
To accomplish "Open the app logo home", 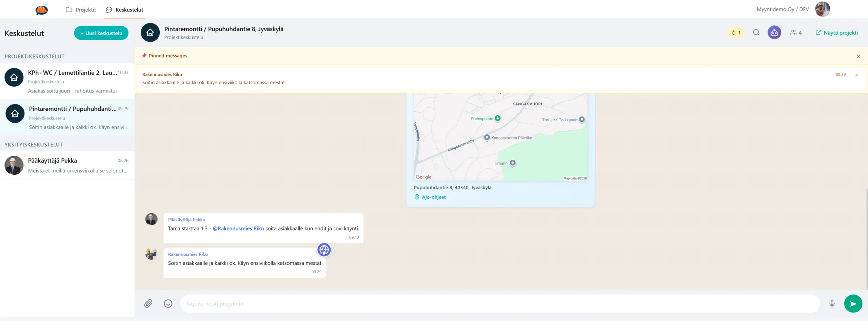I will (42, 9).
